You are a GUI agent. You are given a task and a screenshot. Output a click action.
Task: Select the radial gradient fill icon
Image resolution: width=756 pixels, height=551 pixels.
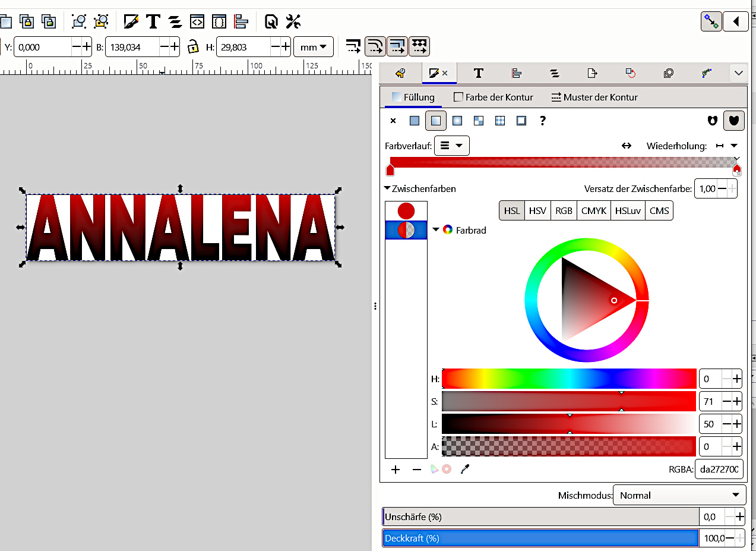point(457,121)
